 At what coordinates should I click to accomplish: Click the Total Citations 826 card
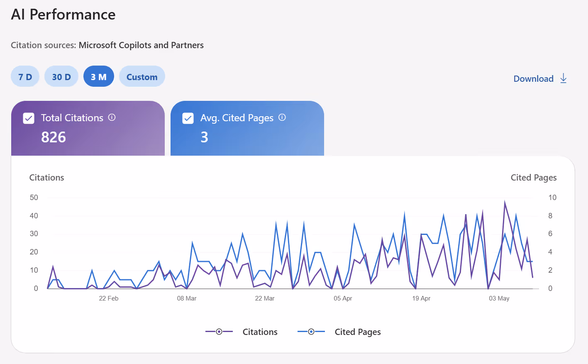[88, 128]
